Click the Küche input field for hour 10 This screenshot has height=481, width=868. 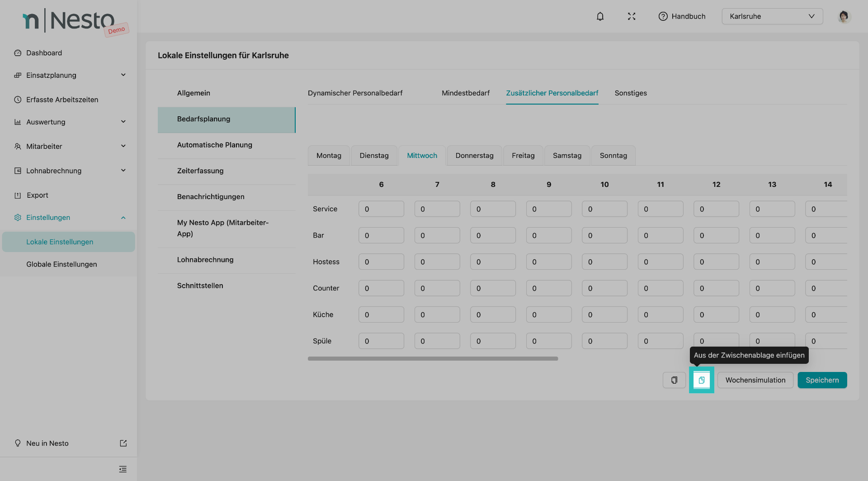(604, 315)
